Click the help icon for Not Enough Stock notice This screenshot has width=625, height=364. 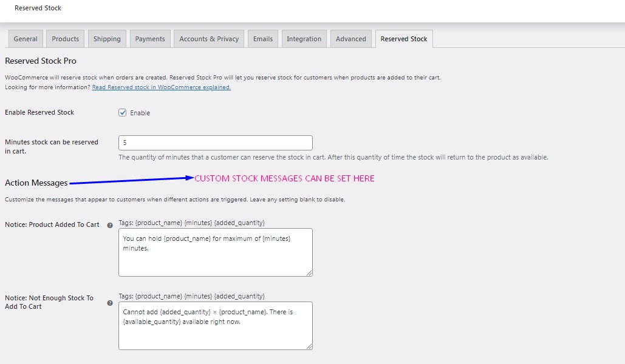(110, 302)
